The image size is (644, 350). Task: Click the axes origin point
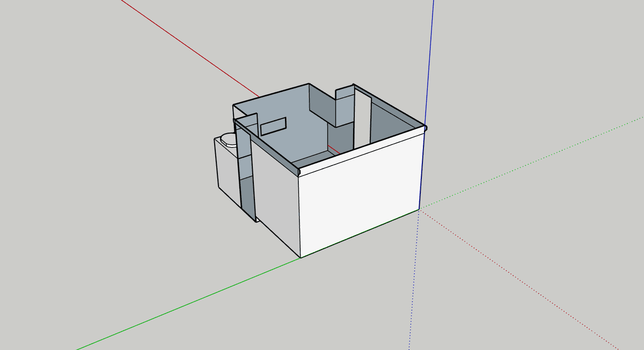click(x=419, y=210)
